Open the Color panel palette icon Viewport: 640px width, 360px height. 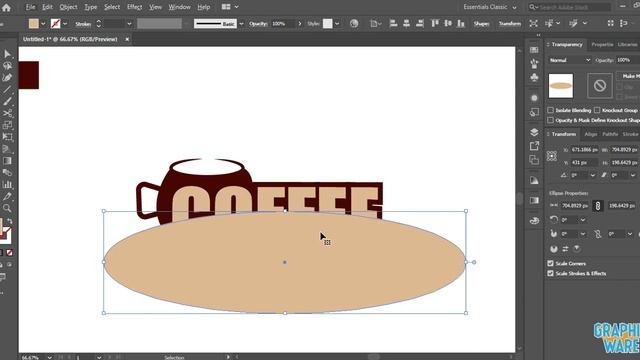click(x=534, y=221)
